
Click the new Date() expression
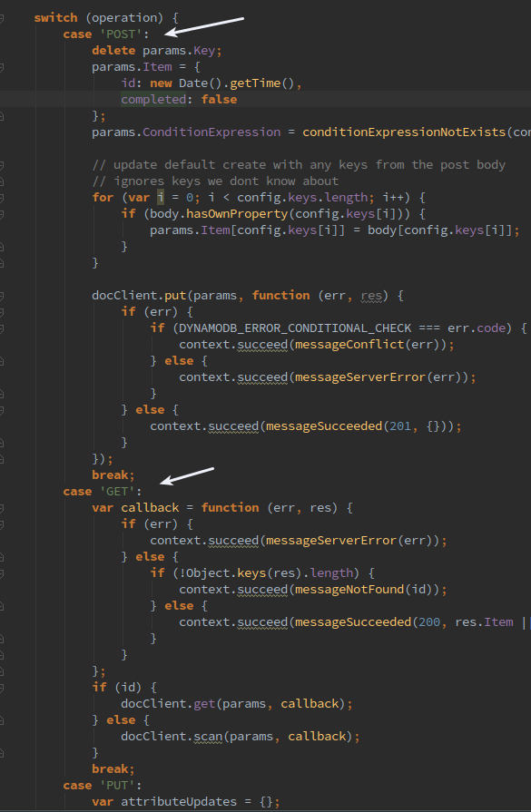point(186,83)
